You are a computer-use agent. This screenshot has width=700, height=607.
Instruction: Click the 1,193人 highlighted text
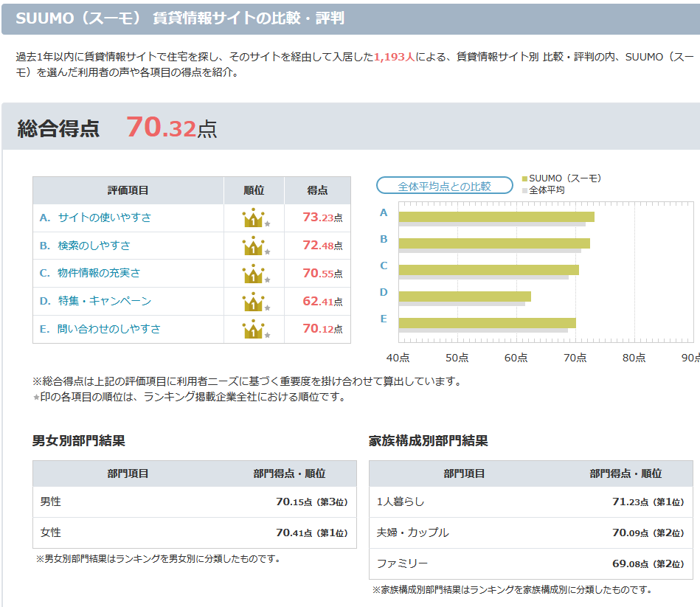pos(395,57)
